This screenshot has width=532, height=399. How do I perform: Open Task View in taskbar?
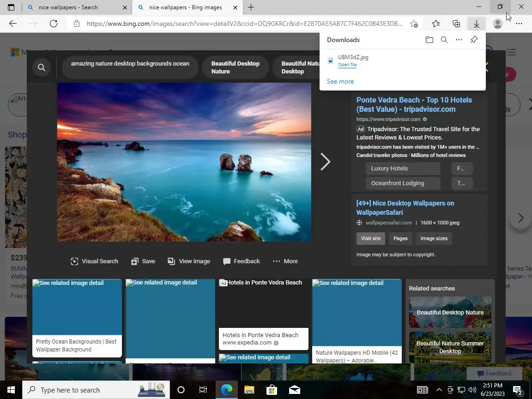point(203,390)
